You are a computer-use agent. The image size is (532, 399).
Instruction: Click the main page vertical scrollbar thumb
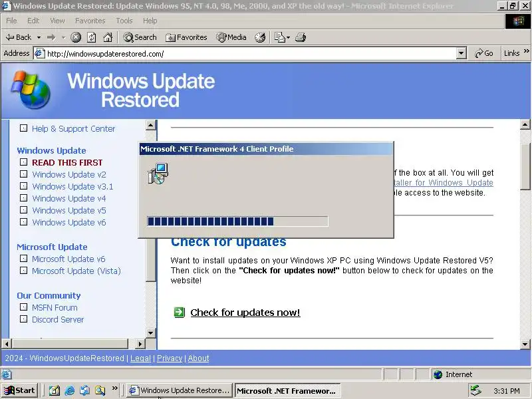(525, 166)
